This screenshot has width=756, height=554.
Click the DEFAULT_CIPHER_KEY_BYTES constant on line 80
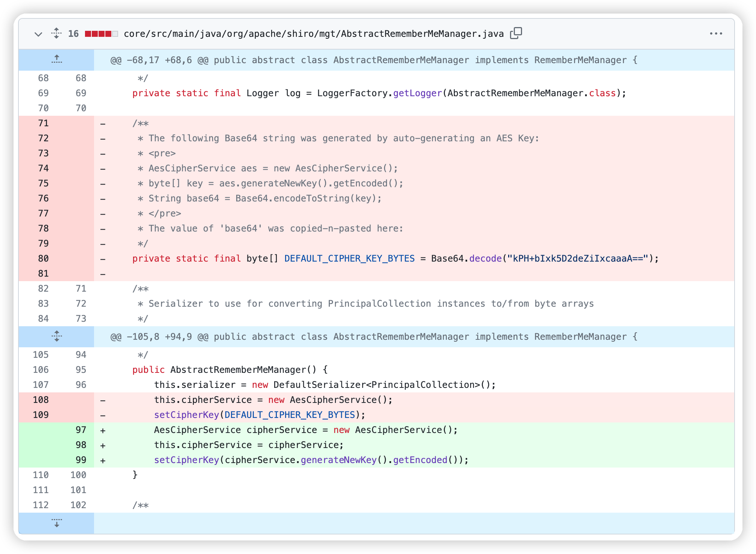coord(349,259)
